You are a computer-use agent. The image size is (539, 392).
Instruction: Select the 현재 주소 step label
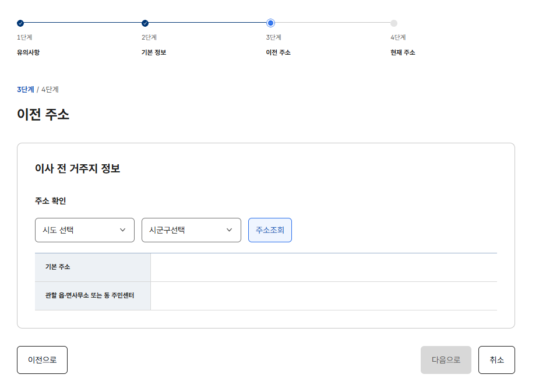coord(403,52)
